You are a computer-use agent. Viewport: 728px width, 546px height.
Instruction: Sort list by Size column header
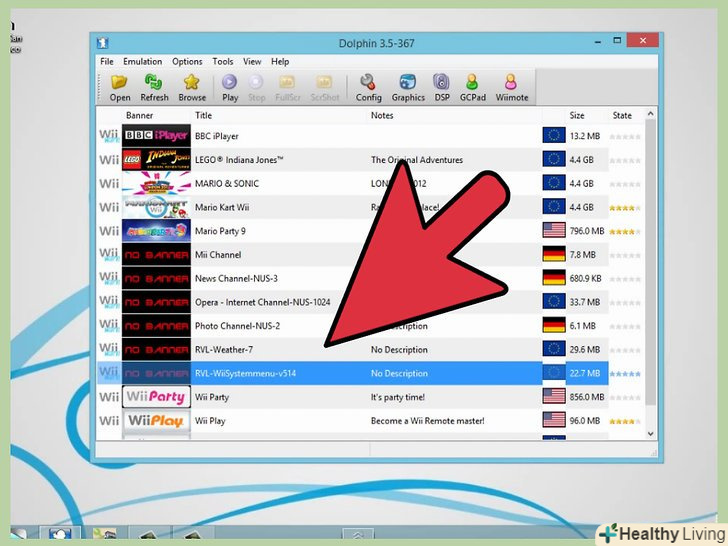pyautogui.click(x=577, y=115)
